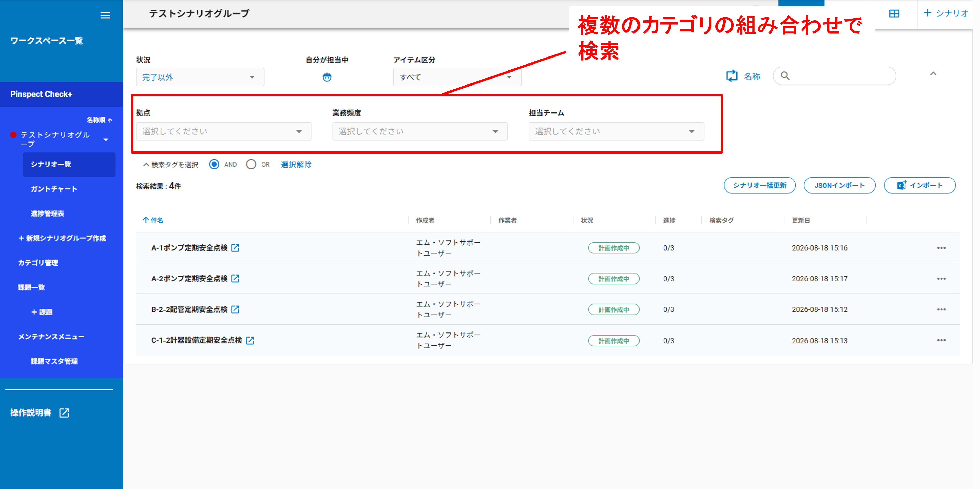Open シナリオ一覧 in the sidebar

click(x=69, y=165)
